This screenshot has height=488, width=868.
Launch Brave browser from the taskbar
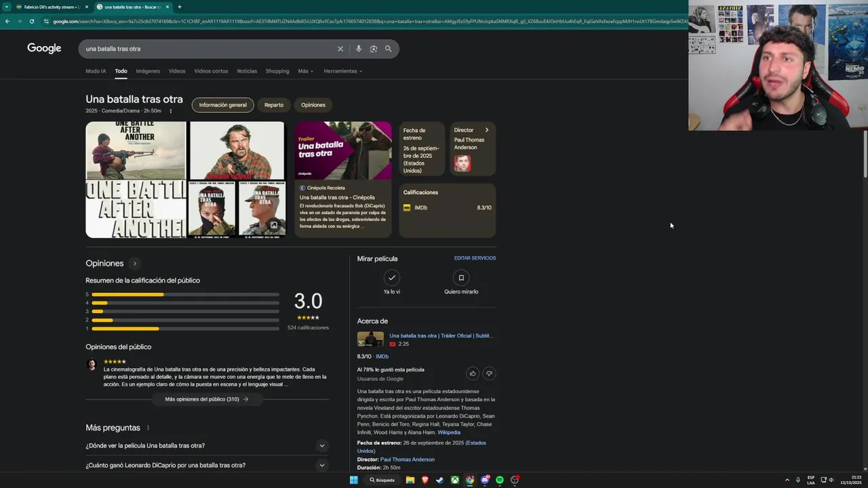pyautogui.click(x=425, y=480)
